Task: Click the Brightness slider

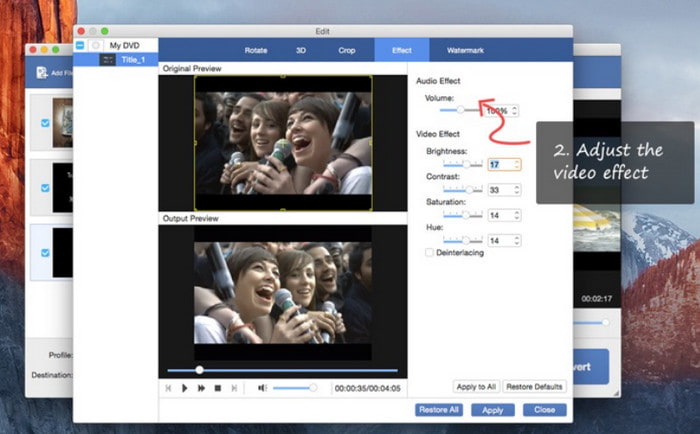Action: pos(462,164)
